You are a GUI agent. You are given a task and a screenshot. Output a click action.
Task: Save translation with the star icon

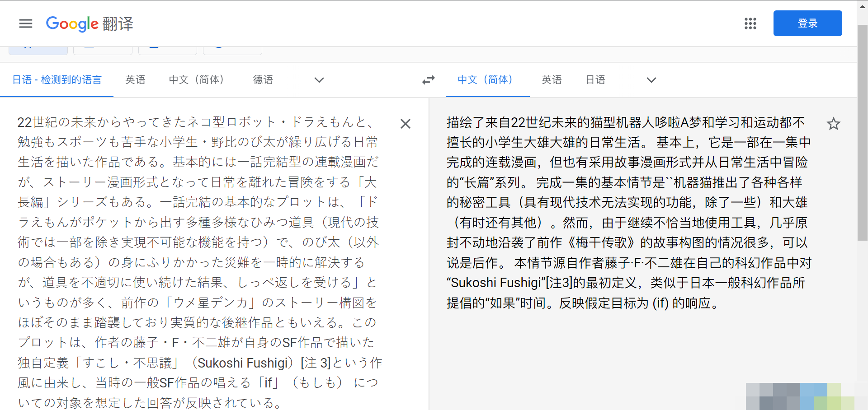833,124
